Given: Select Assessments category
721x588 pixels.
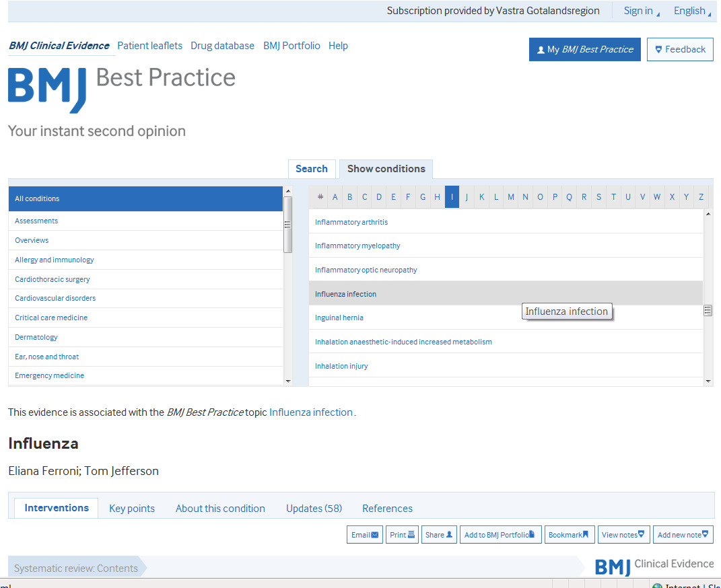Looking at the screenshot, I should 146,221.
